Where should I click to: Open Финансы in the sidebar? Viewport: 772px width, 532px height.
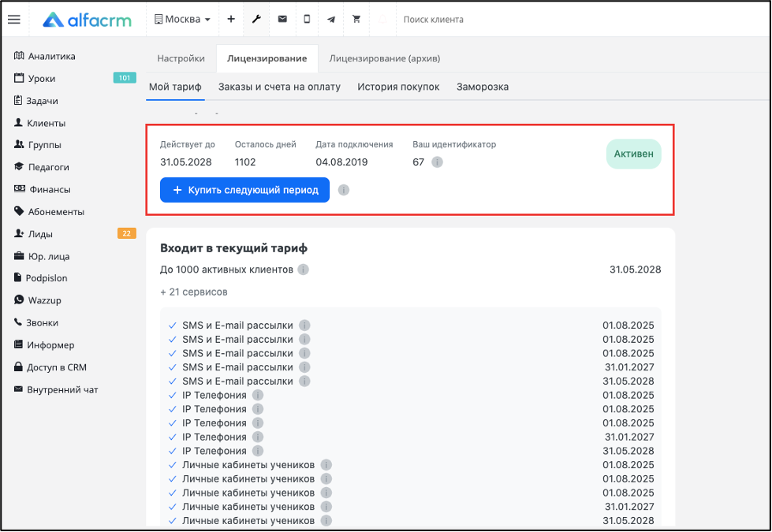tap(50, 189)
